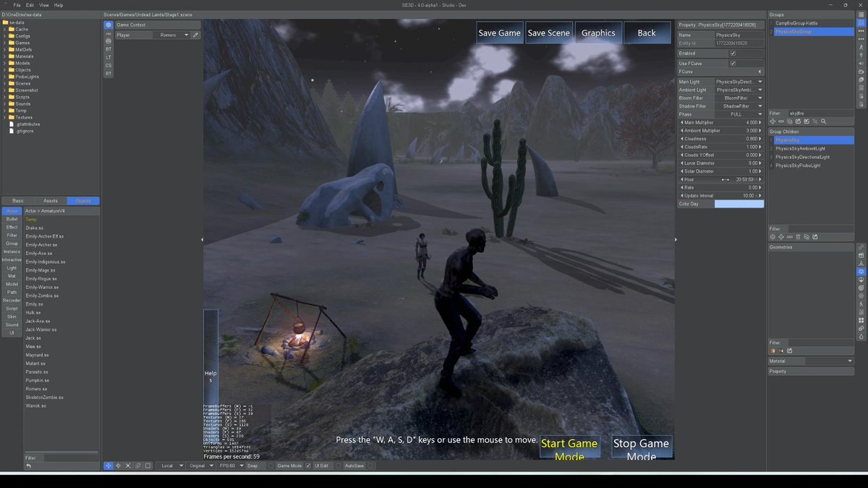
Task: Select the list icon atop right strip
Action: tap(861, 14)
